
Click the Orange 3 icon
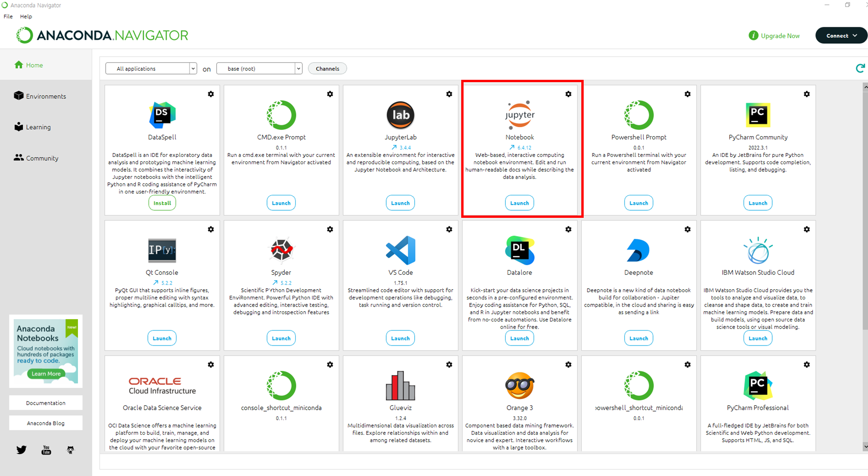tap(519, 385)
